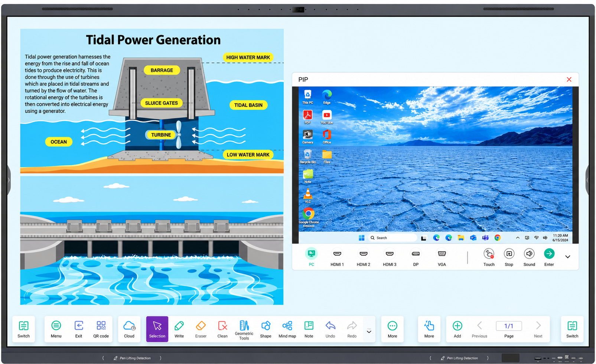Go to the Previous page
Image resolution: width=596 pixels, height=364 pixels.
[479, 329]
